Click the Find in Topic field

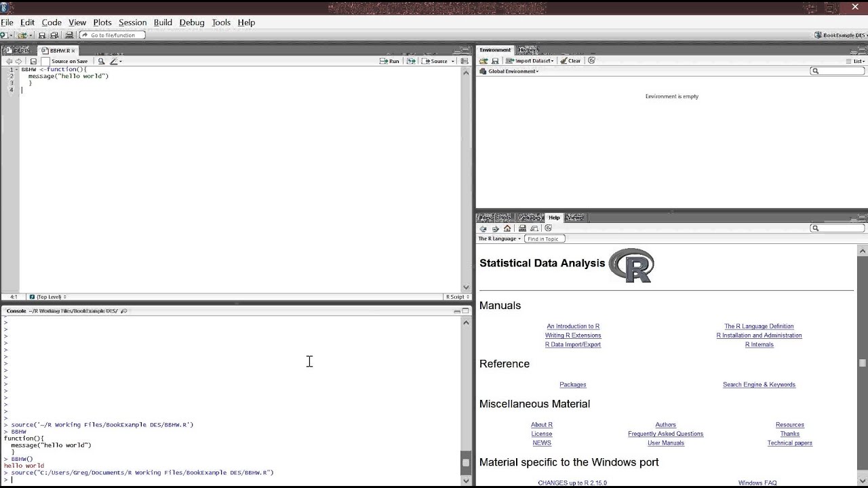pos(545,239)
